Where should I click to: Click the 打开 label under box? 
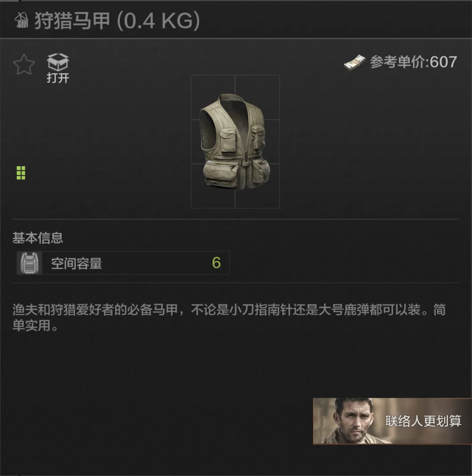tap(58, 78)
